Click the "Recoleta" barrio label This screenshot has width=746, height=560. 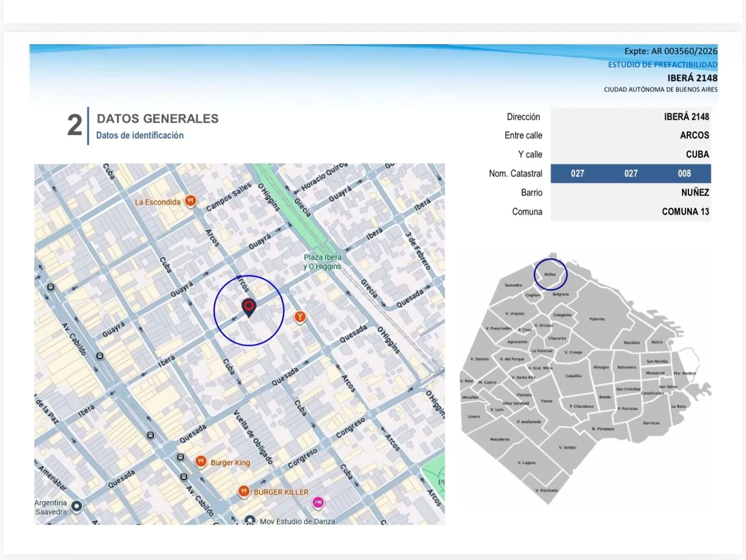click(x=631, y=342)
